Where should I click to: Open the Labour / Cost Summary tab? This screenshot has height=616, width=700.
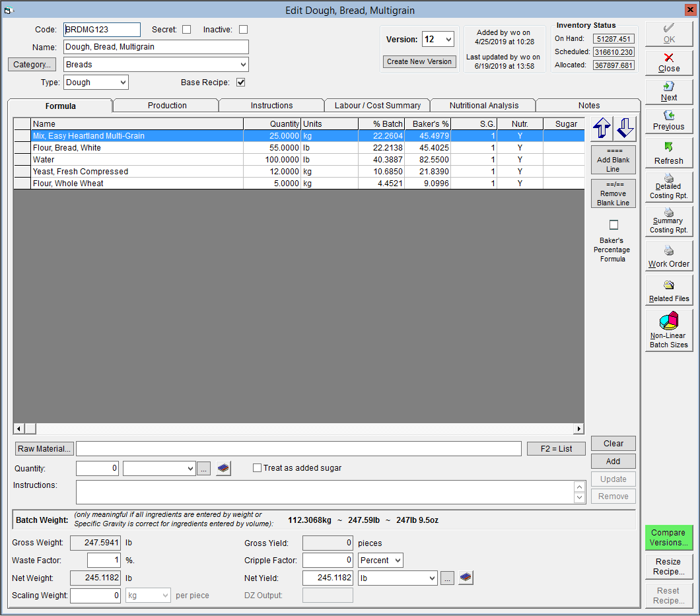coord(378,106)
